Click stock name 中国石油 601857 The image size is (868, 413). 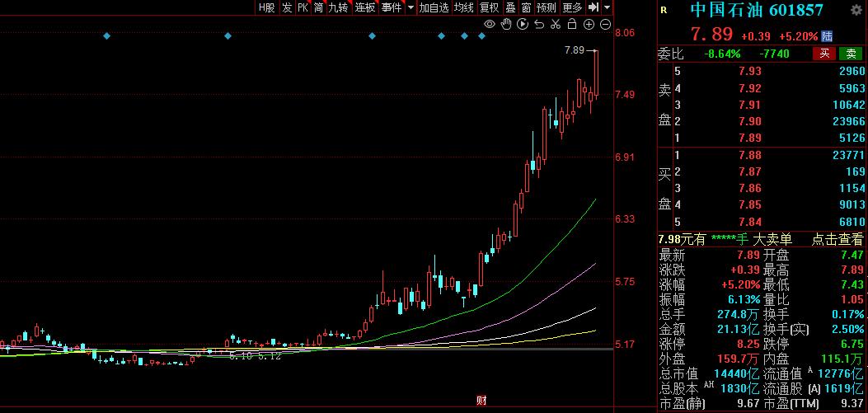[757, 10]
